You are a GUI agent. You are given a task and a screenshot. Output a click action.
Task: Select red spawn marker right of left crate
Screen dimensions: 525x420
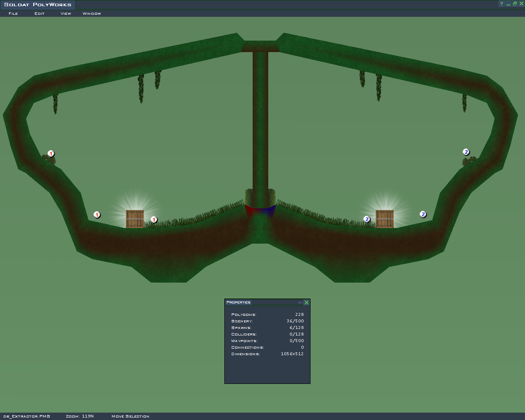(154, 220)
